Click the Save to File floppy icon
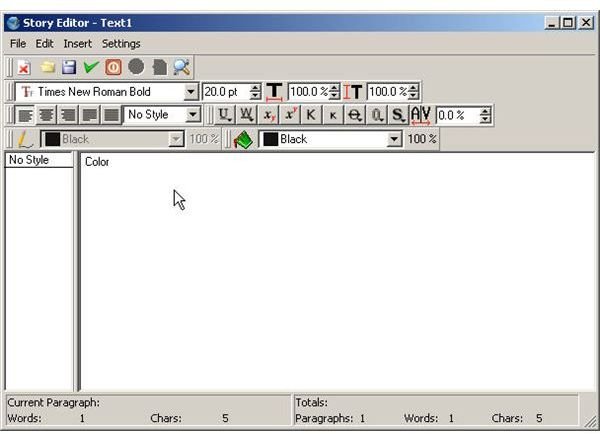Screen dimensions: 600x434 pos(69,67)
